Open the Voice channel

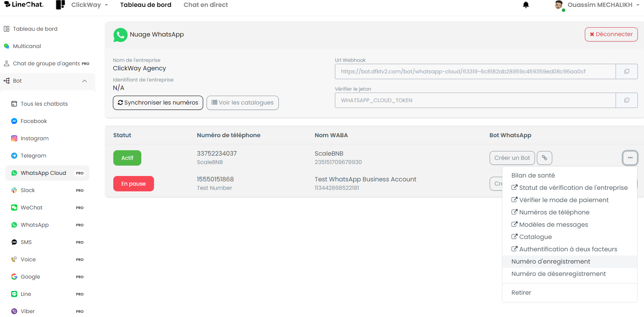pos(28,259)
